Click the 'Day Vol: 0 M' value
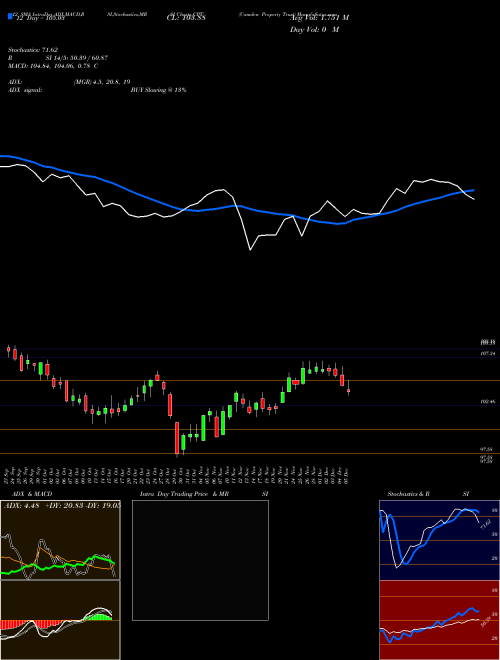The width and height of the screenshot is (500, 660). [x=314, y=30]
